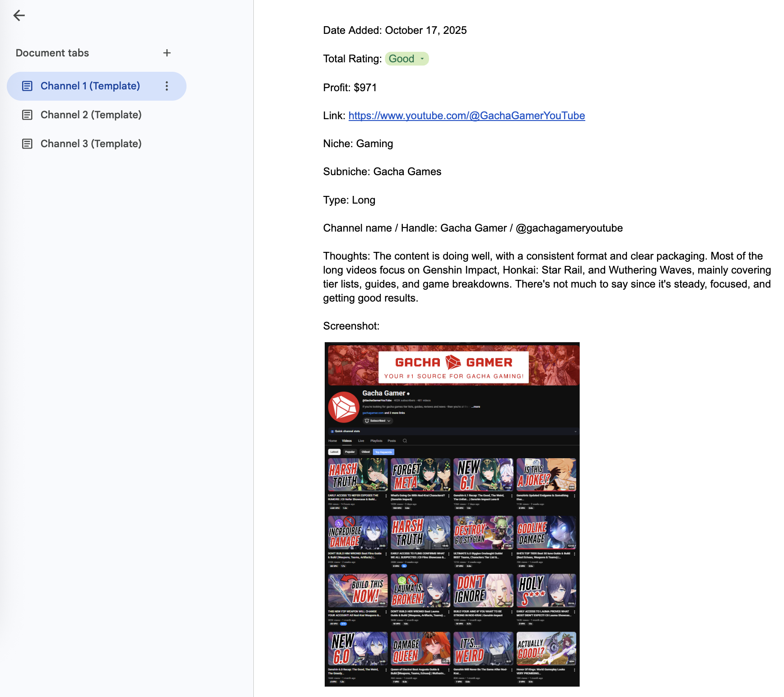Click inside the Thoughts paragraph

(x=547, y=277)
